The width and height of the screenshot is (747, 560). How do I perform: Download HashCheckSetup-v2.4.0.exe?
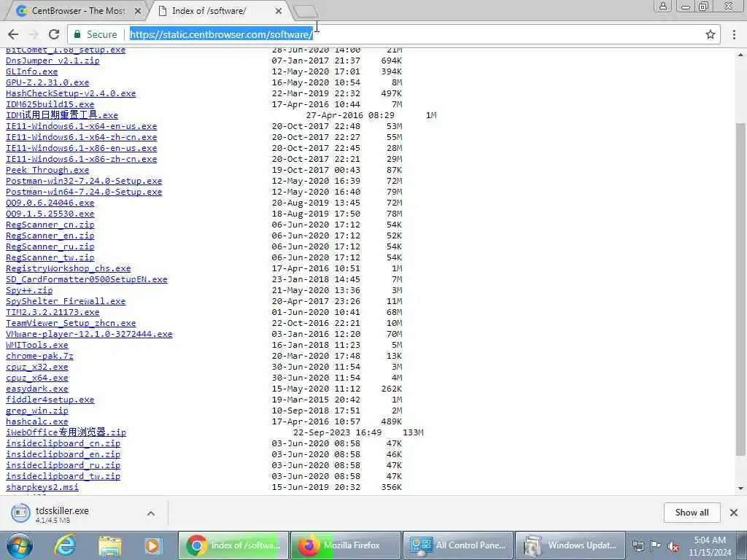(x=71, y=93)
